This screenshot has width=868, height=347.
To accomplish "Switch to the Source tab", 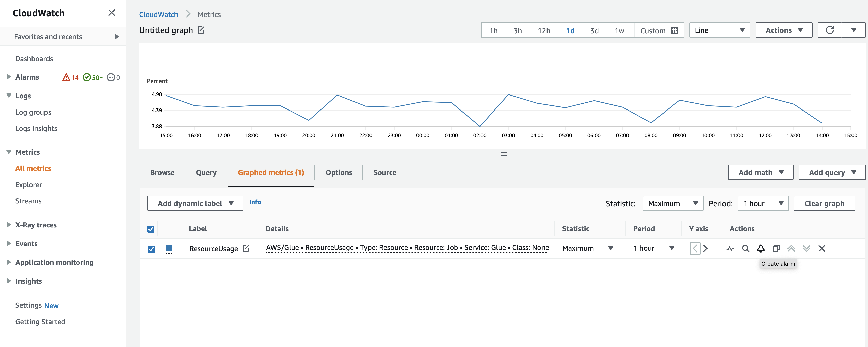I will 385,172.
